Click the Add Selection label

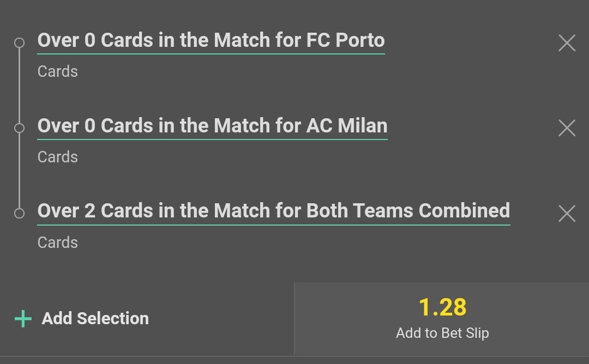click(x=95, y=318)
